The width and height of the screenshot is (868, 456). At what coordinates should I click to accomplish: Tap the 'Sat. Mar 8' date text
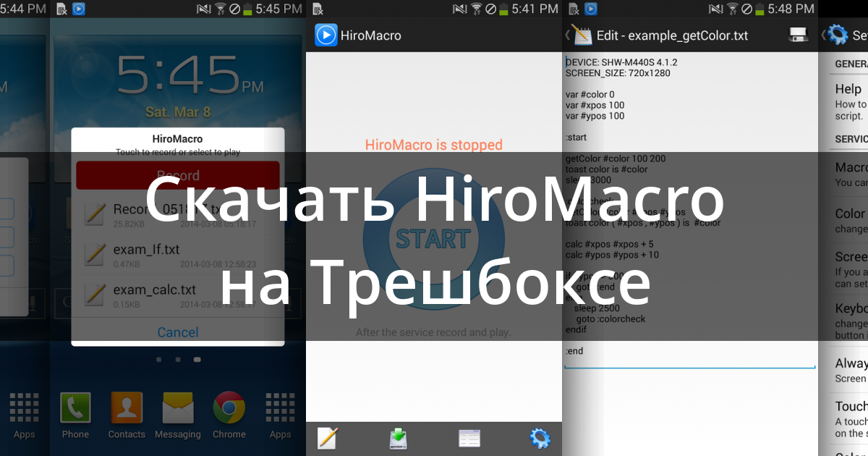coord(178,112)
